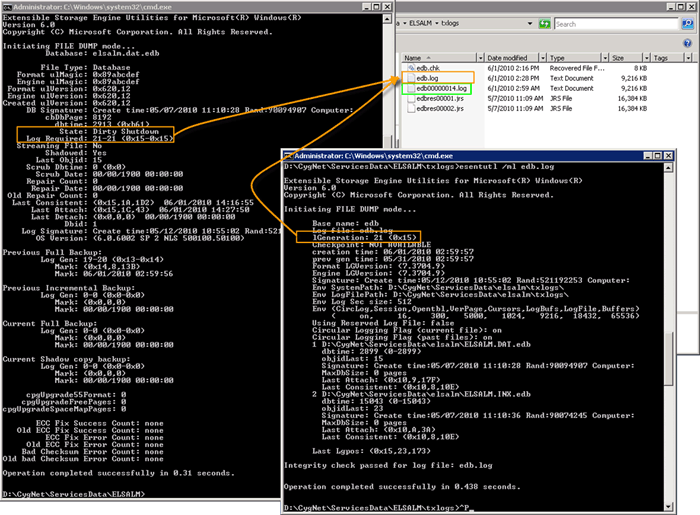700x515 pixels.
Task: Open the Name column filter dropdown
Action: click(480, 58)
